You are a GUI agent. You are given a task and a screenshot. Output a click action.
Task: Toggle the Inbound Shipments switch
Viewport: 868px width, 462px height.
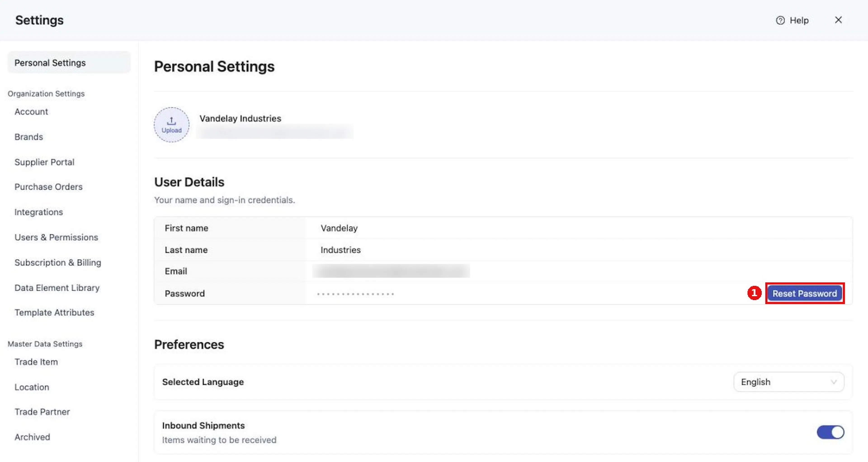click(x=830, y=432)
